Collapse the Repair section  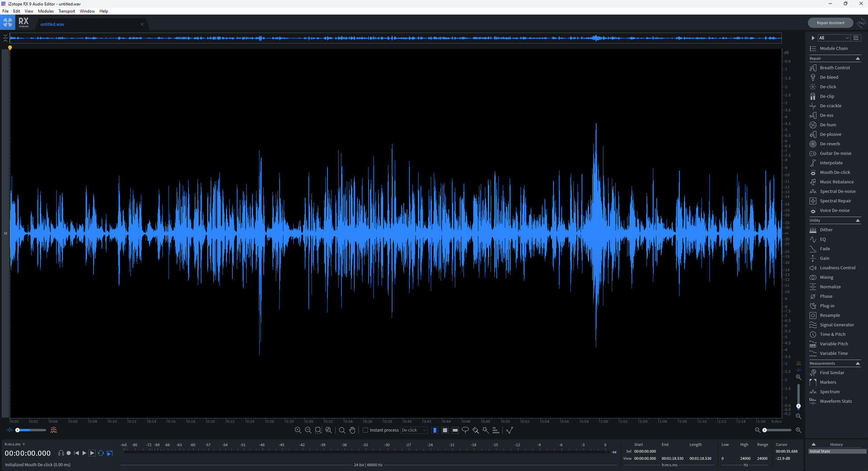click(857, 58)
